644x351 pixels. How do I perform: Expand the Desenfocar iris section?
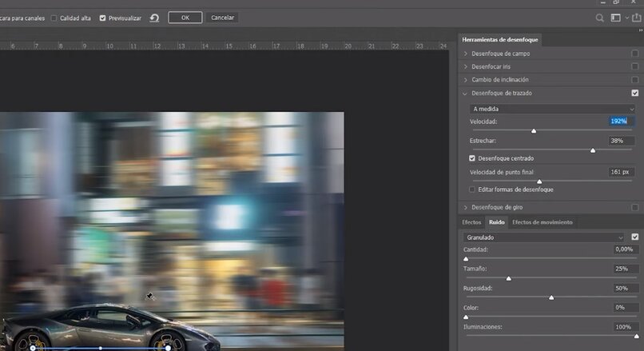[x=467, y=66]
